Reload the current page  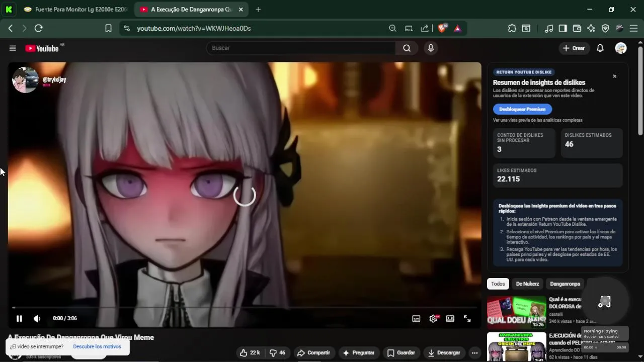(39, 29)
